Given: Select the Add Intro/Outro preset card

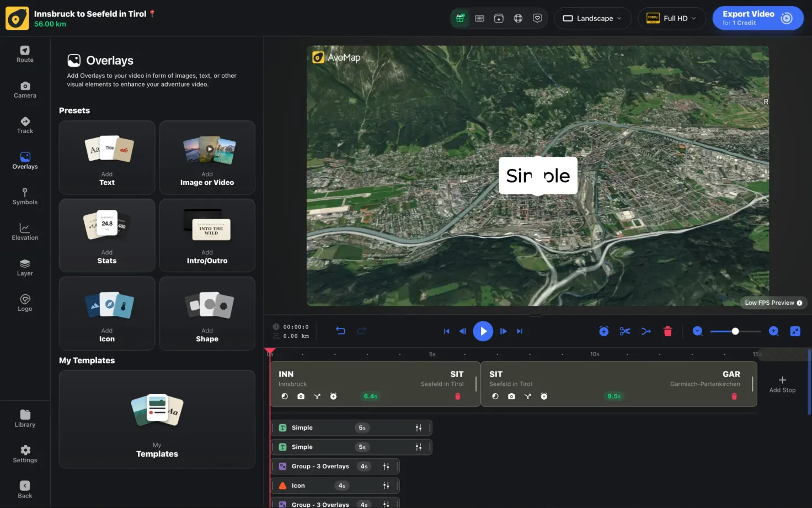Looking at the screenshot, I should [207, 236].
